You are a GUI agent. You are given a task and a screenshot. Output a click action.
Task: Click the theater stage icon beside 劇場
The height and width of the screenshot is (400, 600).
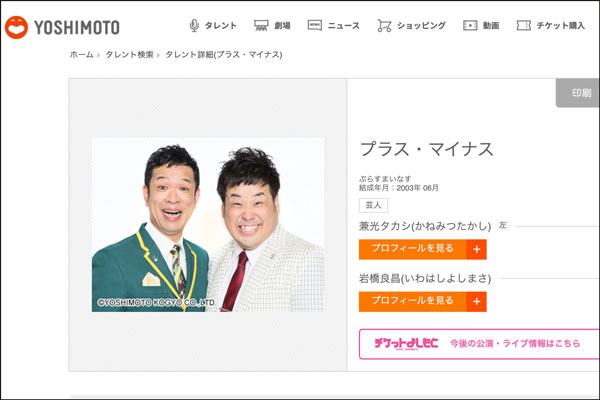pos(261,25)
